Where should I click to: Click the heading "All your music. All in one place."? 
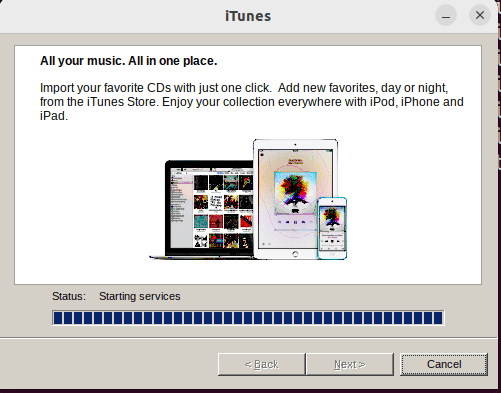pos(129,61)
